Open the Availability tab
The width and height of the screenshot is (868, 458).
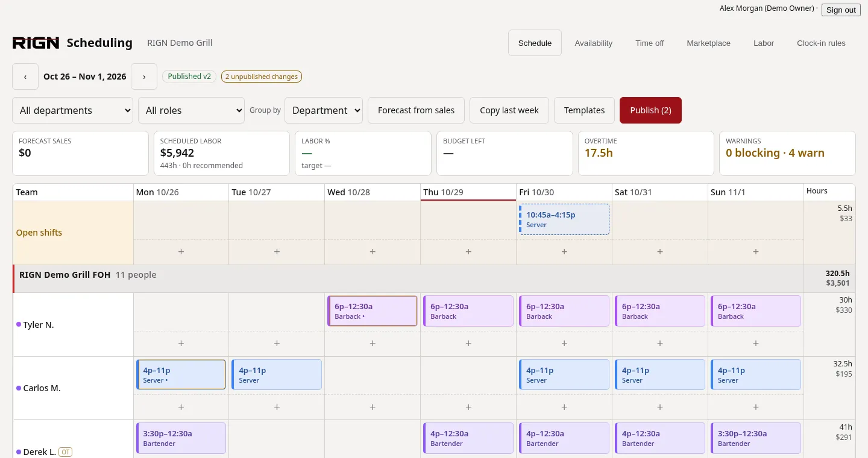coord(594,43)
